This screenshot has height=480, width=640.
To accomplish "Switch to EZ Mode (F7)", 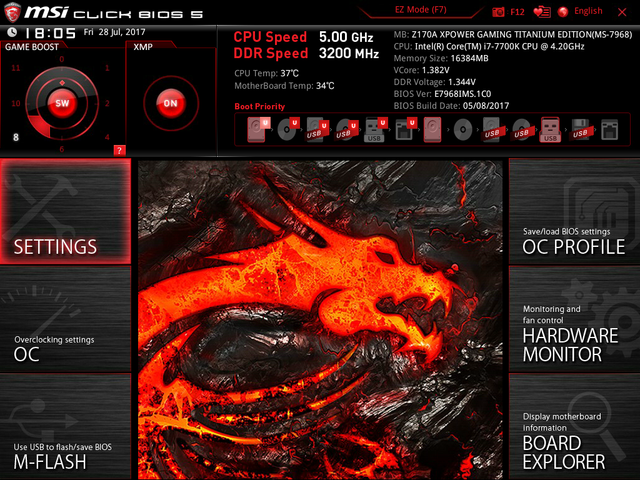I will pyautogui.click(x=420, y=10).
